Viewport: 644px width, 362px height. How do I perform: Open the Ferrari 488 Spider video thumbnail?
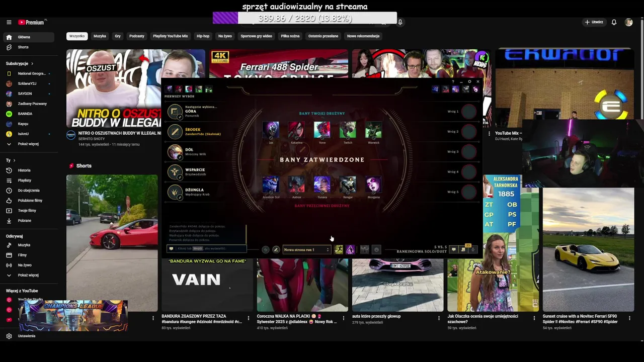pyautogui.click(x=279, y=64)
